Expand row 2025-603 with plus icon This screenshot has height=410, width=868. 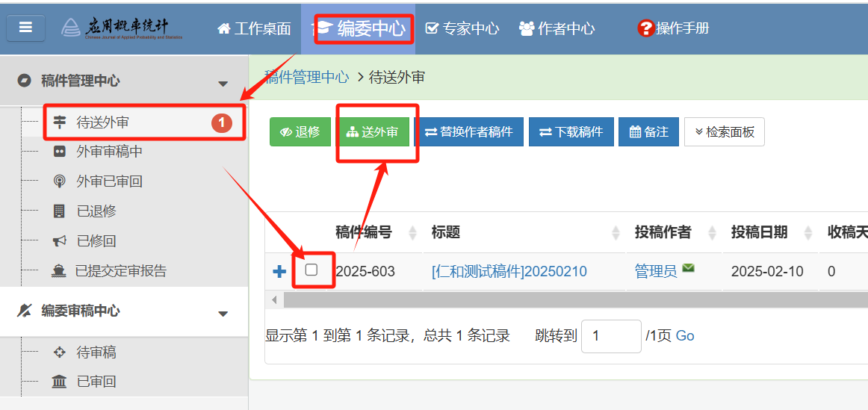click(x=279, y=271)
